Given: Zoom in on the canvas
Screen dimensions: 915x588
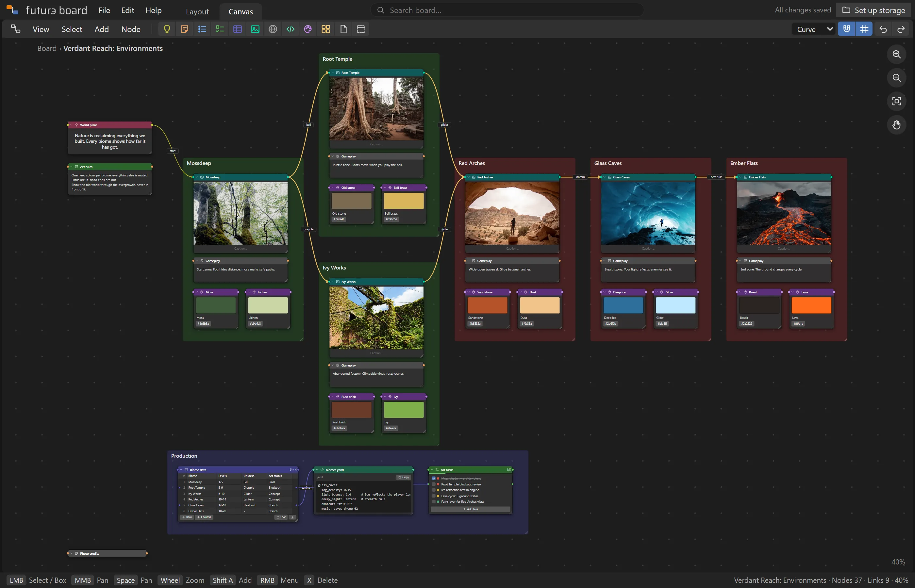Looking at the screenshot, I should [x=896, y=54].
